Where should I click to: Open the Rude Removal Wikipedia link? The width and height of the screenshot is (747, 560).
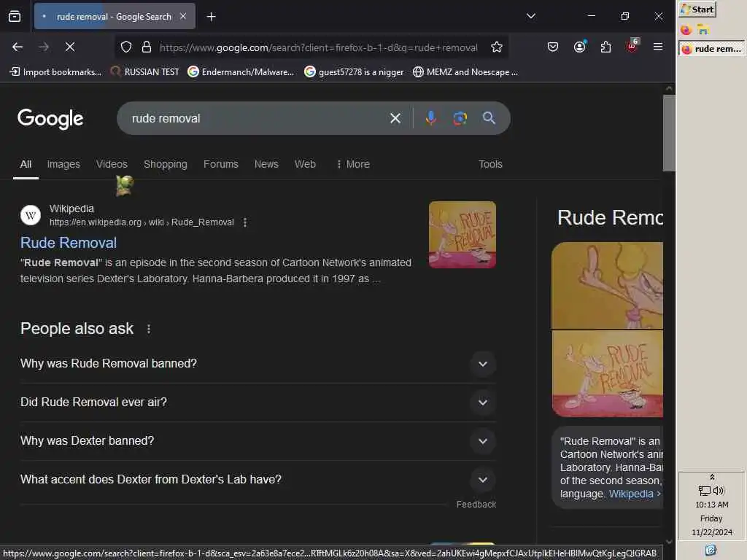68,243
